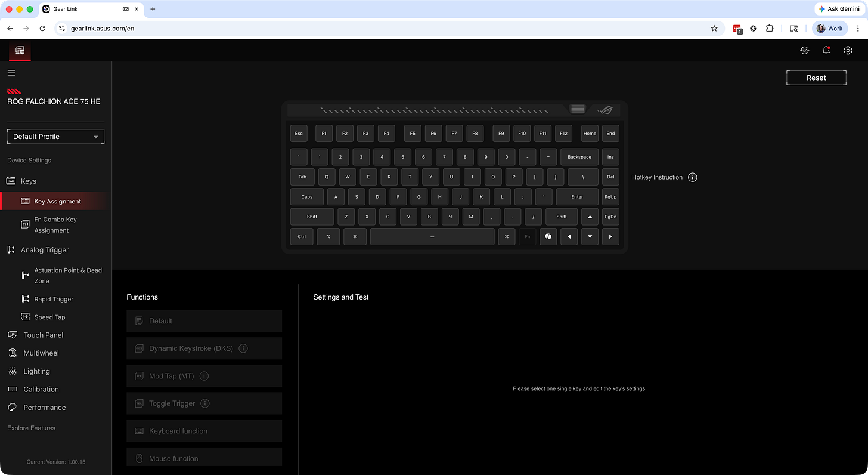
Task: Choose the Mouse function option
Action: pos(204,457)
